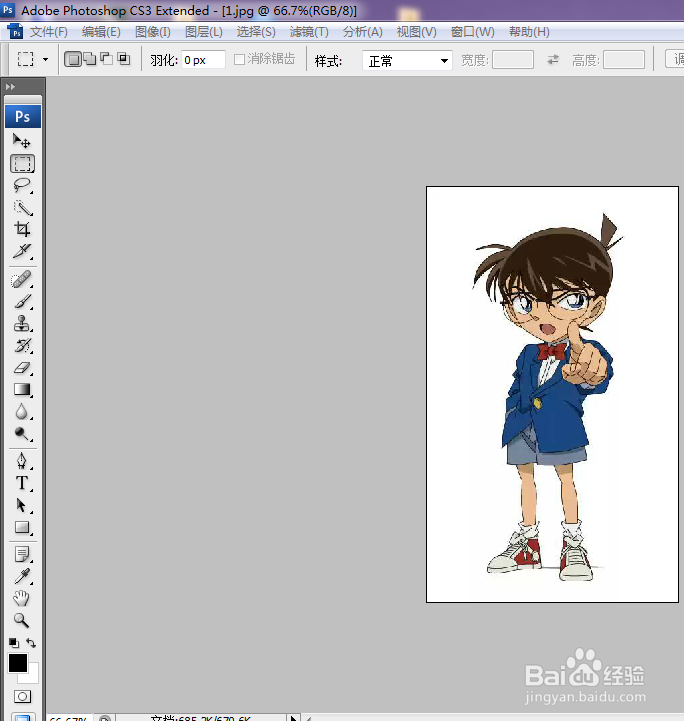
Task: Open the 分析(A) menu
Action: pyautogui.click(x=363, y=32)
